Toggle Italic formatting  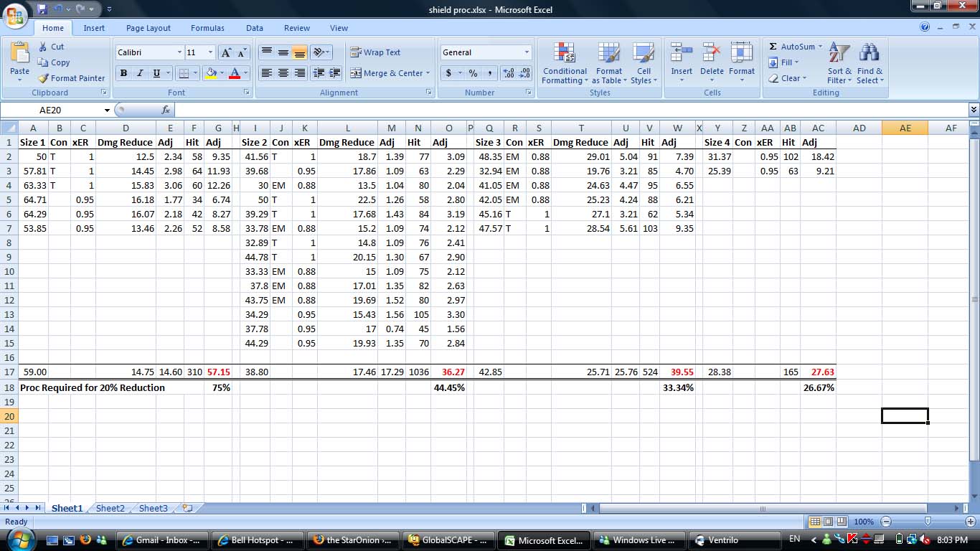point(140,73)
